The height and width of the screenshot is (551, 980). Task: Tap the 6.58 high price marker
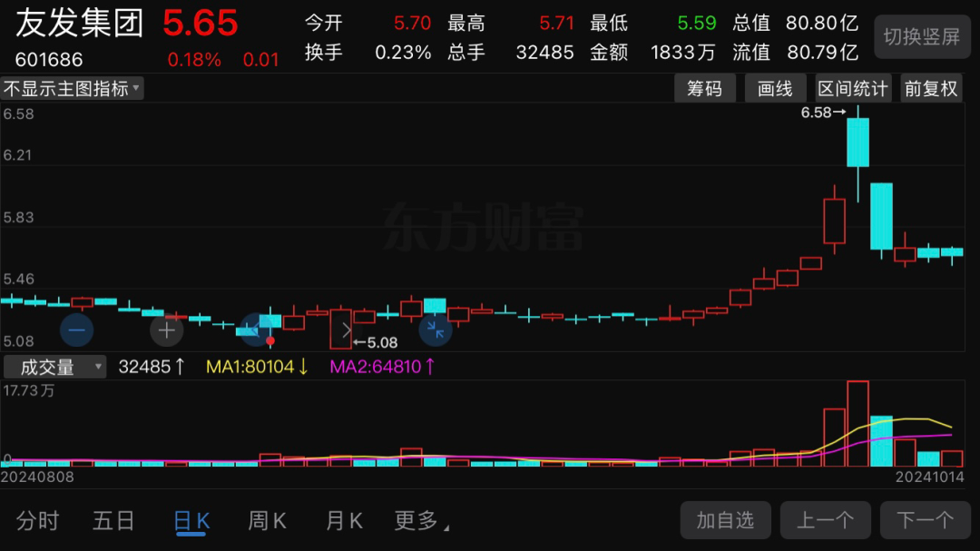tap(823, 113)
